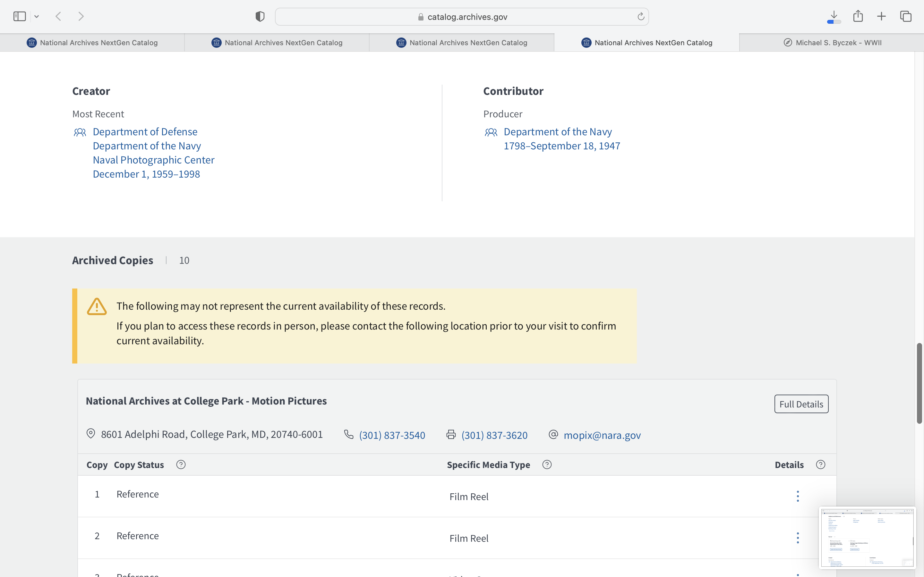Show the tab overview icon
This screenshot has height=577, width=924.
point(906,16)
